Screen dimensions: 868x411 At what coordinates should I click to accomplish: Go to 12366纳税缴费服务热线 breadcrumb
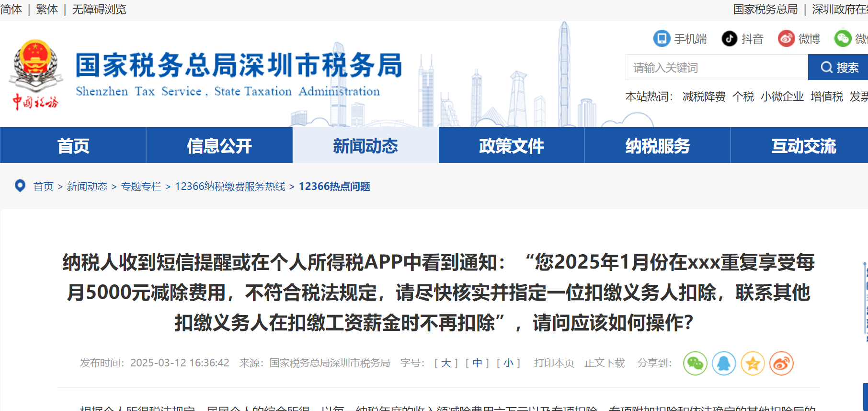tap(230, 186)
